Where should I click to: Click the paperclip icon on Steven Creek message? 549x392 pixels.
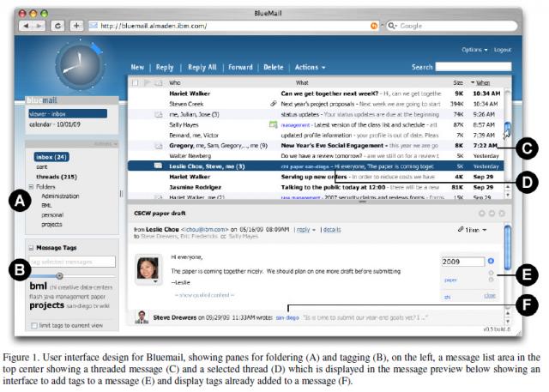(x=274, y=104)
